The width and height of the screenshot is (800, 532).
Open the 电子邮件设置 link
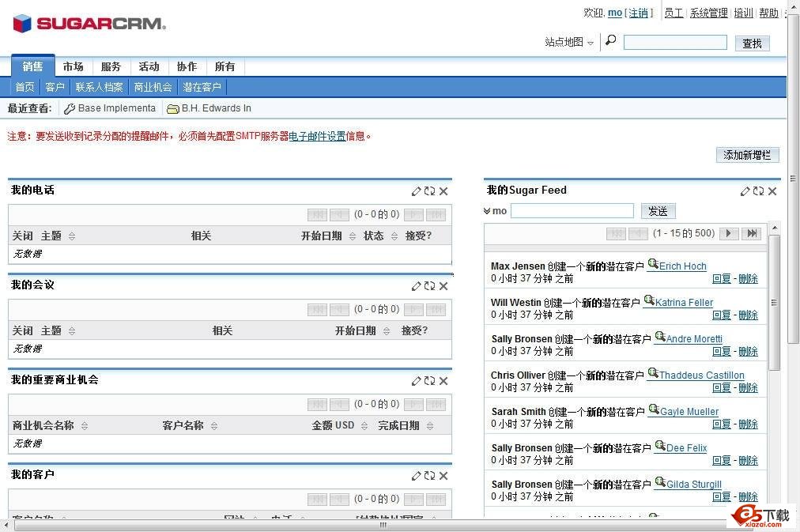[x=317, y=136]
